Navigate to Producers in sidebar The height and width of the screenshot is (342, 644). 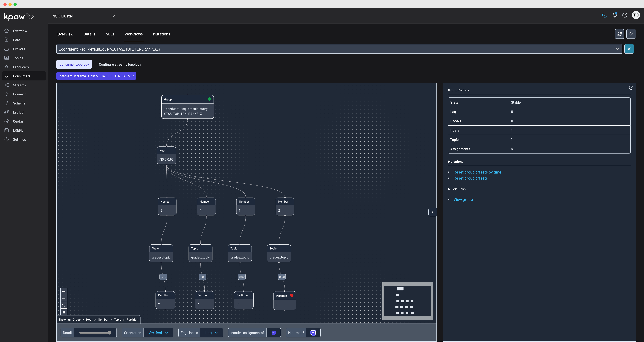coord(24,67)
